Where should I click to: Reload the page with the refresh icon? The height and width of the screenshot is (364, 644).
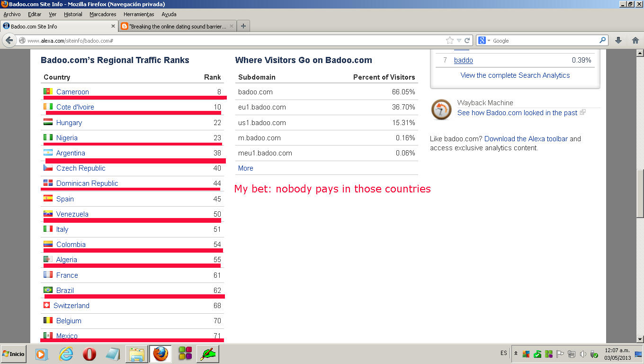tap(467, 41)
